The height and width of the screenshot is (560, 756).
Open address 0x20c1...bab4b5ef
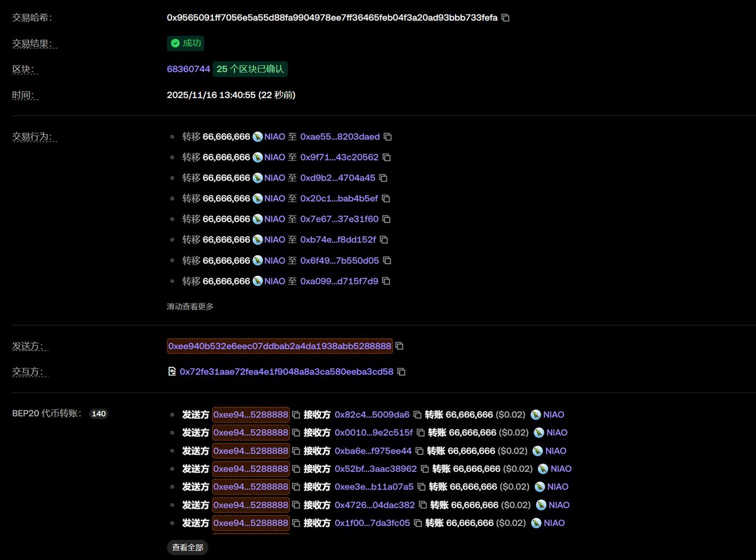[339, 198]
